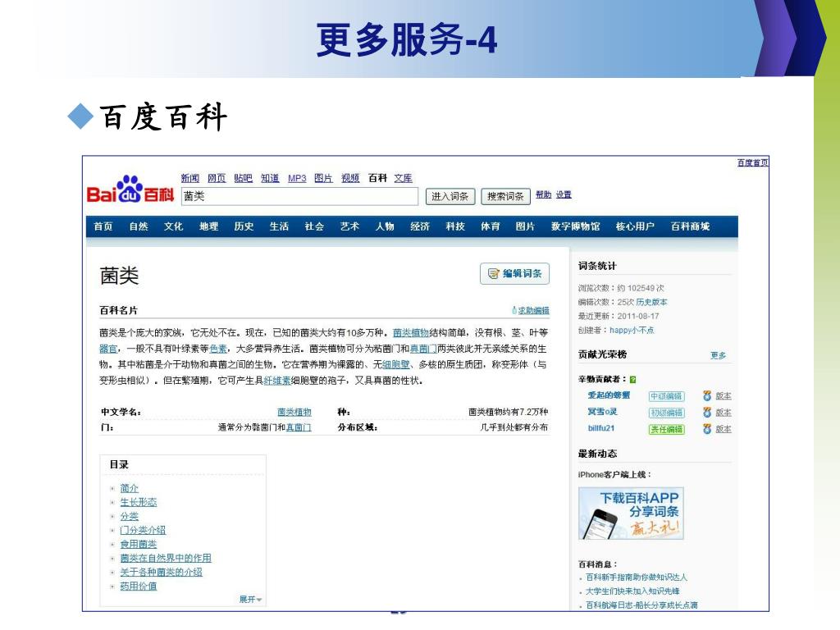Image resolution: width=840 pixels, height=630 pixels.
Task: Open the 网页 top navigation link
Action: [217, 178]
